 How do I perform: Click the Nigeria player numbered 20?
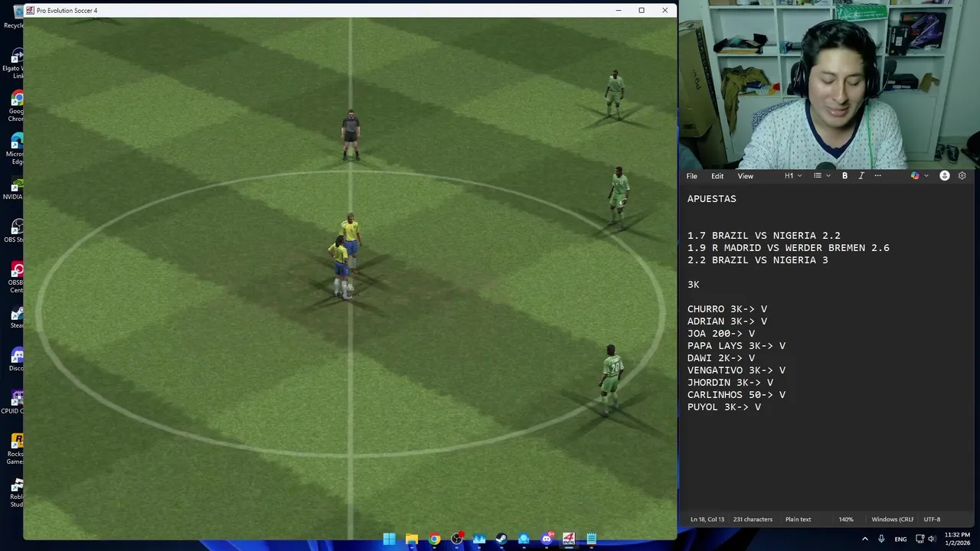(x=611, y=379)
